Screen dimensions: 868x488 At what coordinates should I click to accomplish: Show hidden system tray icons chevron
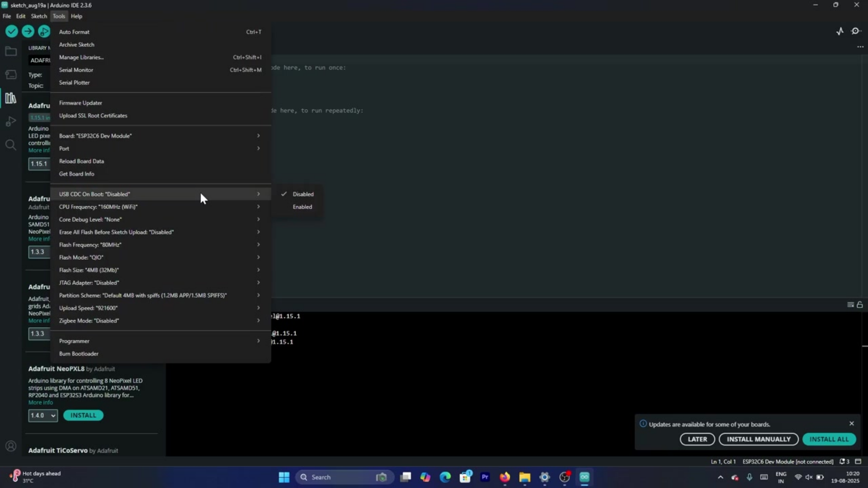720,477
